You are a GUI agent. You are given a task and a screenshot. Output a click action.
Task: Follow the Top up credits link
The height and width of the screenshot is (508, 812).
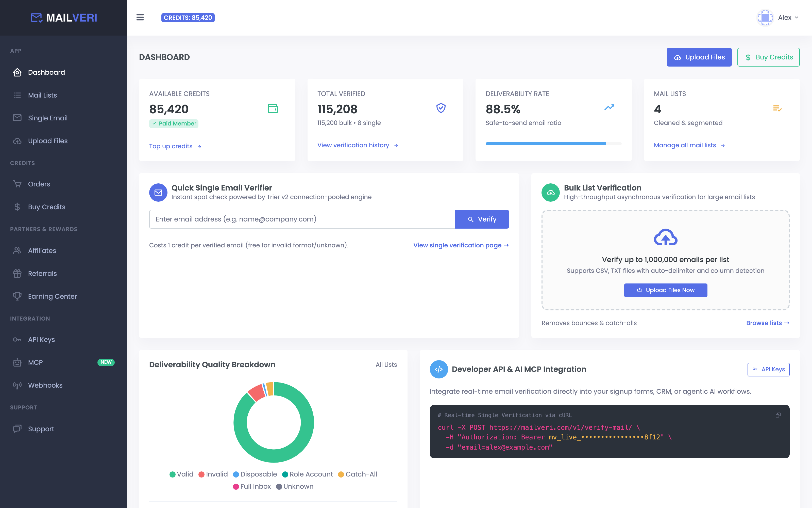pos(175,146)
